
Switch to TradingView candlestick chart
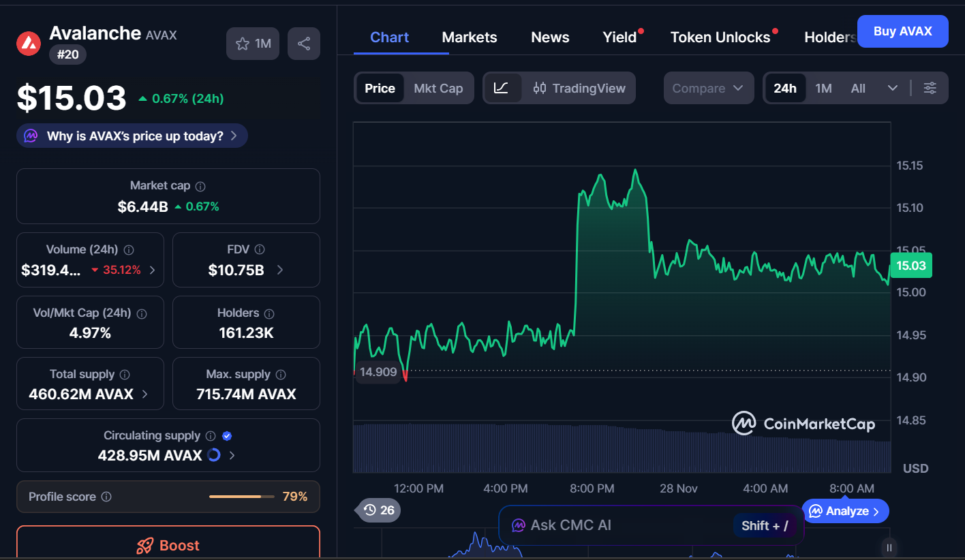pos(579,88)
